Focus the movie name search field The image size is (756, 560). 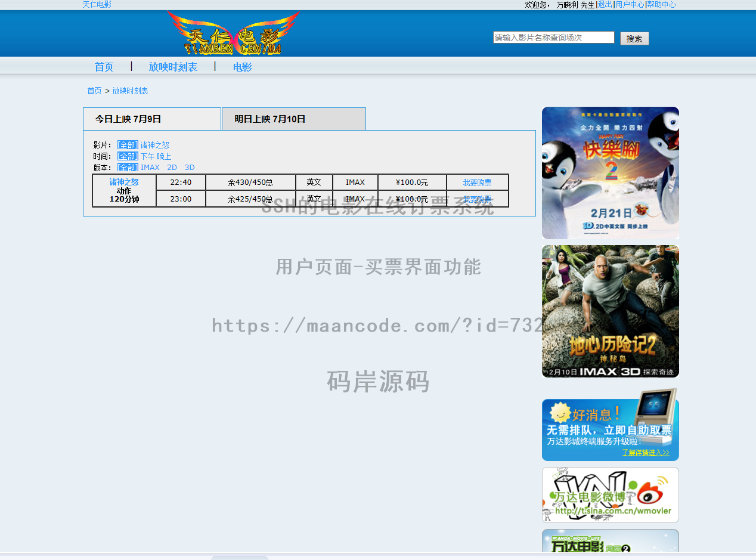pos(554,38)
